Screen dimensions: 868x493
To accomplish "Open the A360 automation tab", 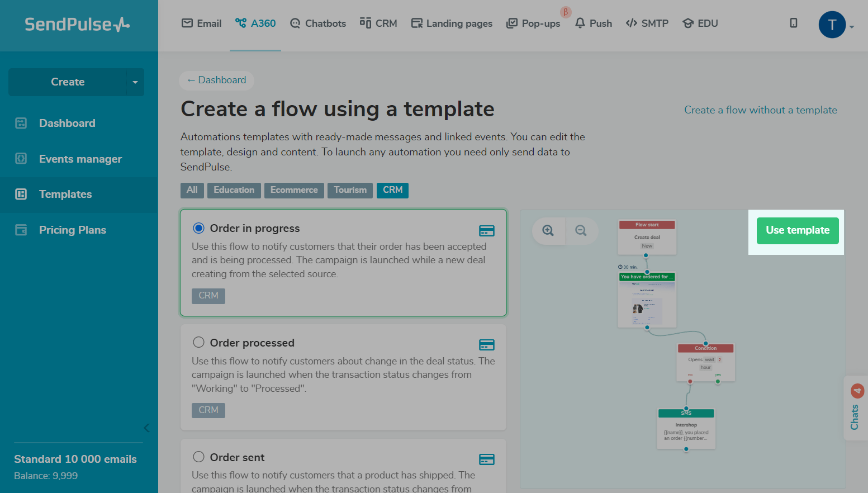I will tap(255, 23).
